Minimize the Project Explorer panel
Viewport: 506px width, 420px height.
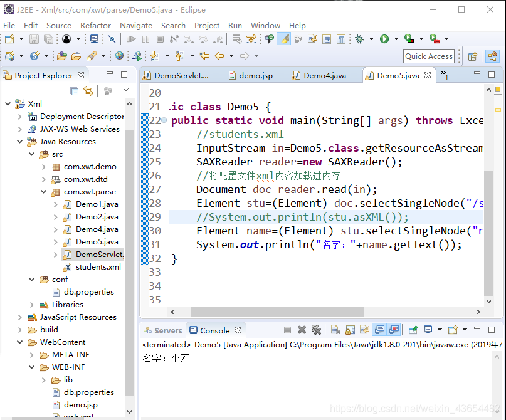coord(110,73)
